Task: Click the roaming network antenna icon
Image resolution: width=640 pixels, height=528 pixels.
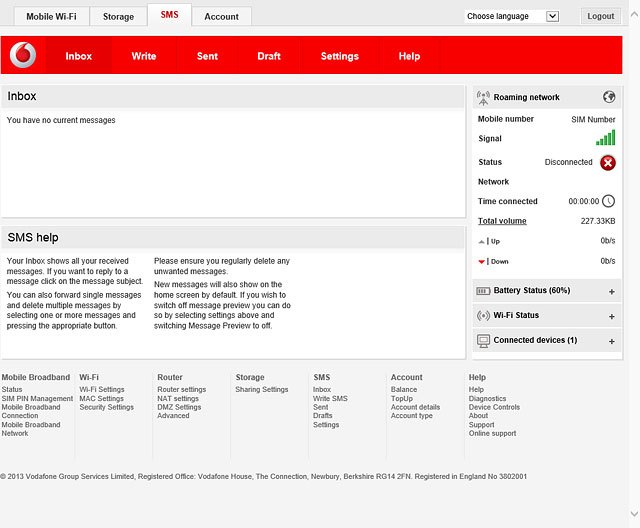Action: click(483, 98)
